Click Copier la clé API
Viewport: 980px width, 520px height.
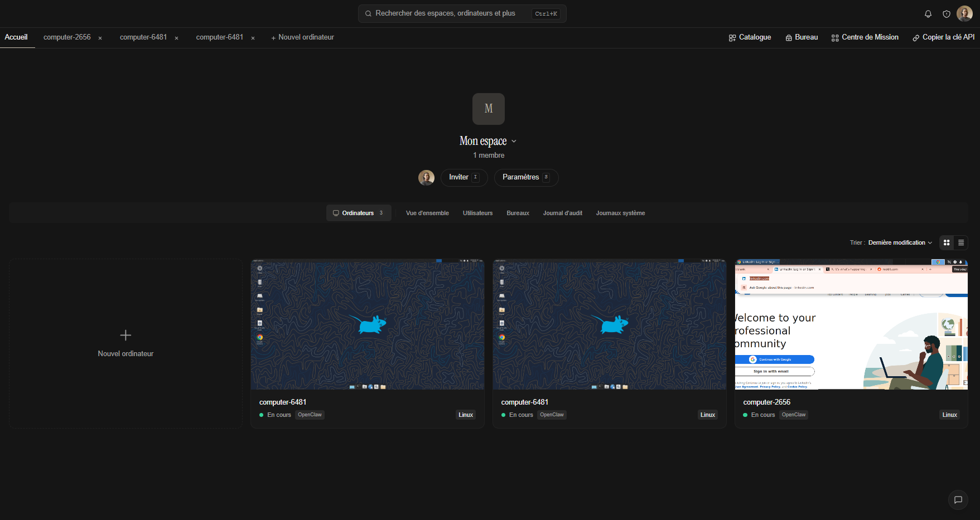pos(948,37)
